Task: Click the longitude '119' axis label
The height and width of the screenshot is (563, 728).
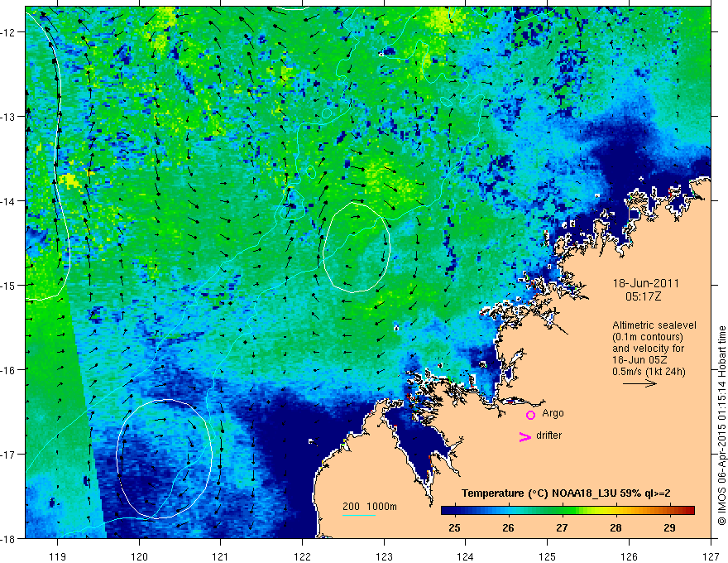Action: click(58, 556)
